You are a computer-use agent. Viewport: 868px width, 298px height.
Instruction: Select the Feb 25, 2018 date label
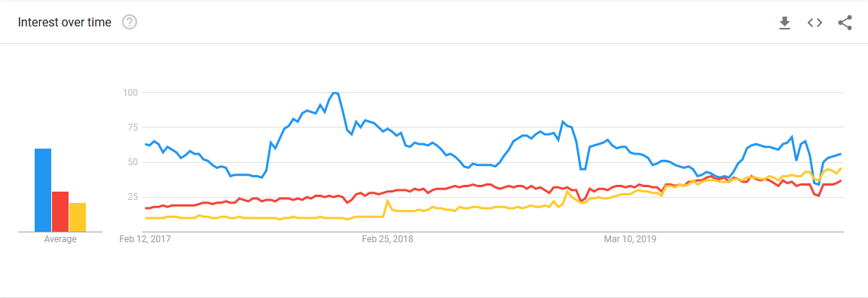(387, 239)
